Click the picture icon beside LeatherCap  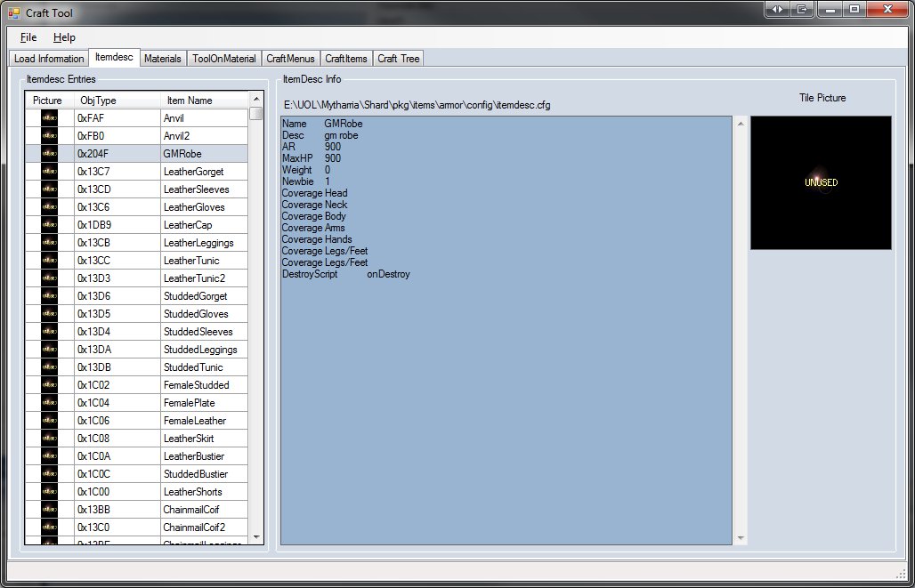[49, 225]
